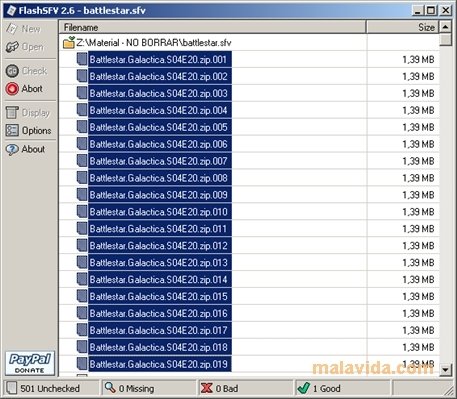Open the Options settings icon
Viewport: 457px width, 399px height.
coord(12,130)
